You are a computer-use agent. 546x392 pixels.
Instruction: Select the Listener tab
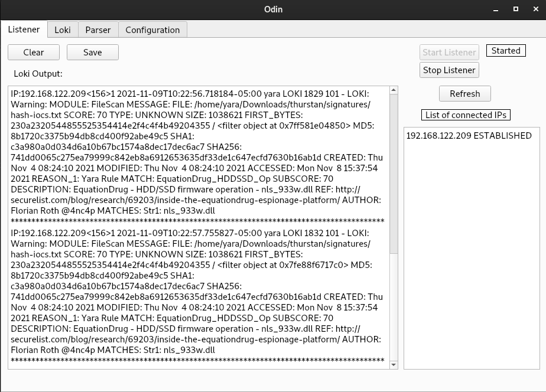click(x=24, y=29)
